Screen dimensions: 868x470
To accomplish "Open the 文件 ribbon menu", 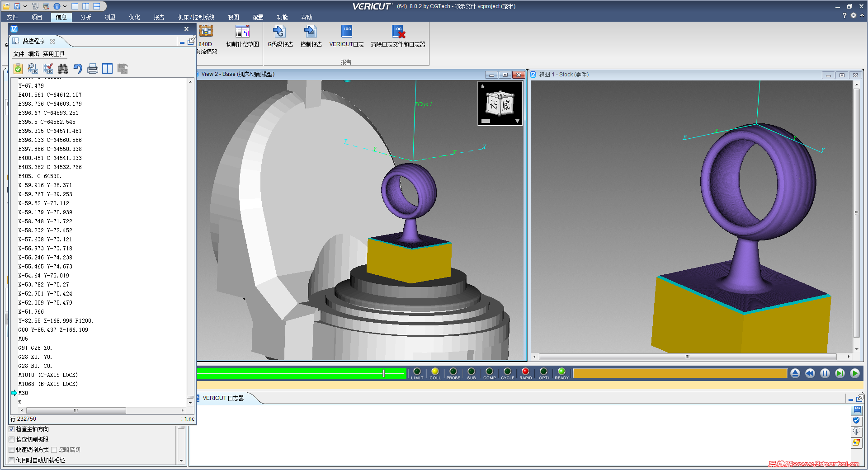I will coord(13,17).
